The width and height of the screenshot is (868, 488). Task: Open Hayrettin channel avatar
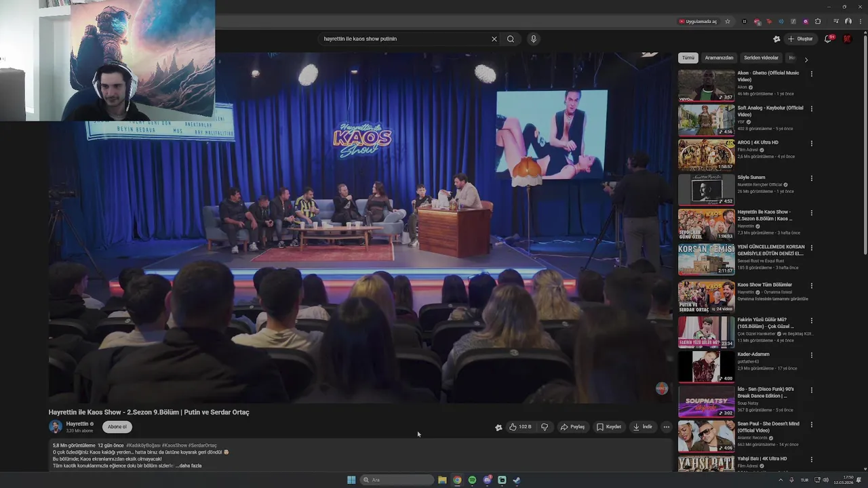click(x=56, y=426)
